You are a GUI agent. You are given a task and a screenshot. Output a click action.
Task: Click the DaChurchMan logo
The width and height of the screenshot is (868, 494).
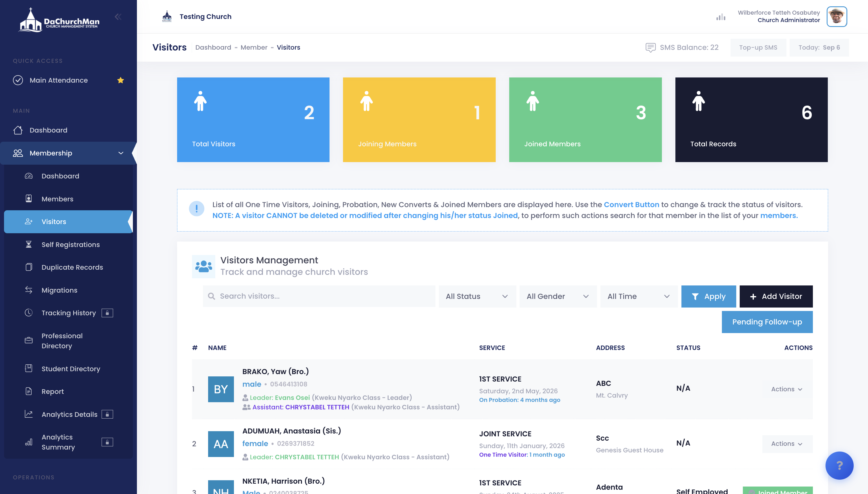pos(59,20)
